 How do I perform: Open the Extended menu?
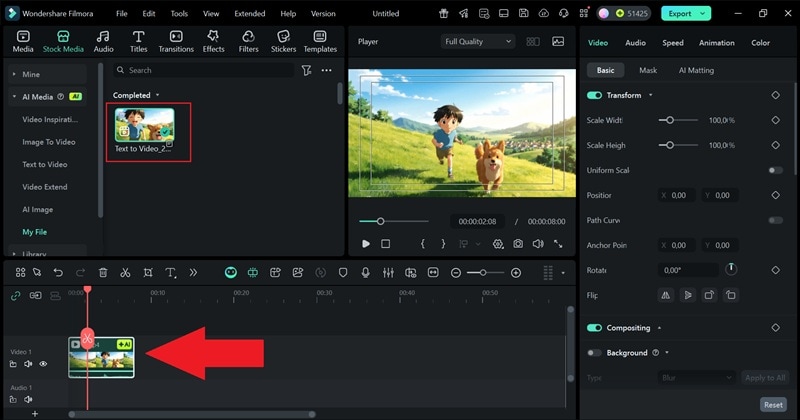tap(249, 14)
